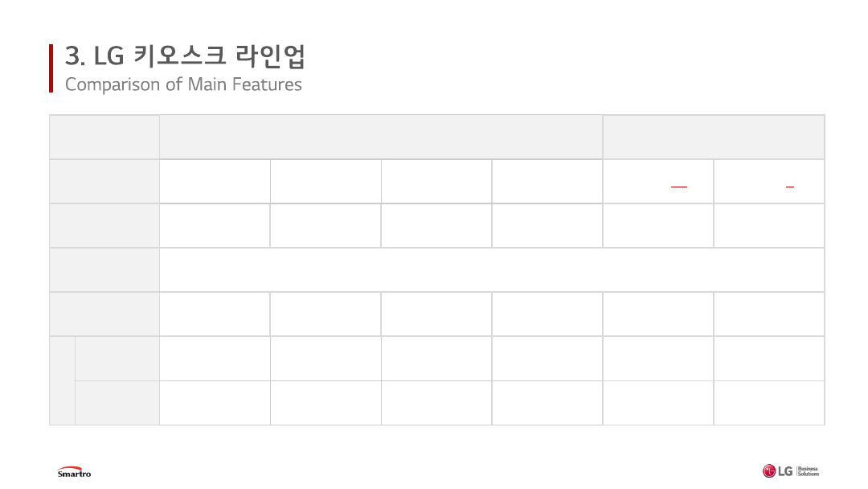Select the first white cell under the wide gray header
This screenshot has height=489, width=868.
coord(215,182)
